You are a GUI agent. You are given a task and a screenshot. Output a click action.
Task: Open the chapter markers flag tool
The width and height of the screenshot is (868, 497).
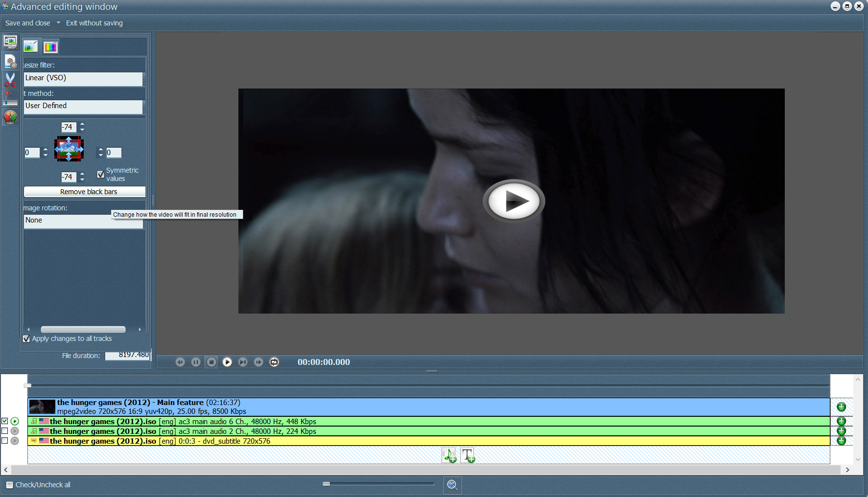coord(10,98)
